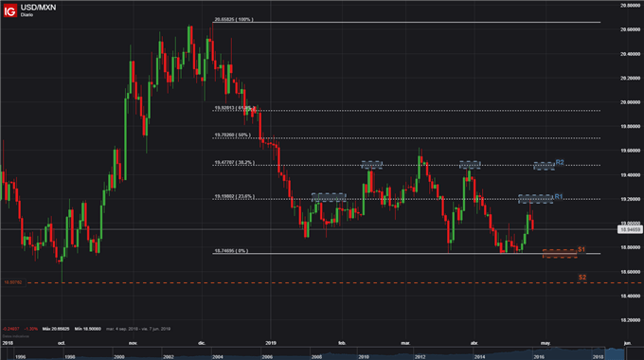Click the date range text below chart
Image resolution: width=644 pixels, height=360 pixels.
(x=138, y=329)
